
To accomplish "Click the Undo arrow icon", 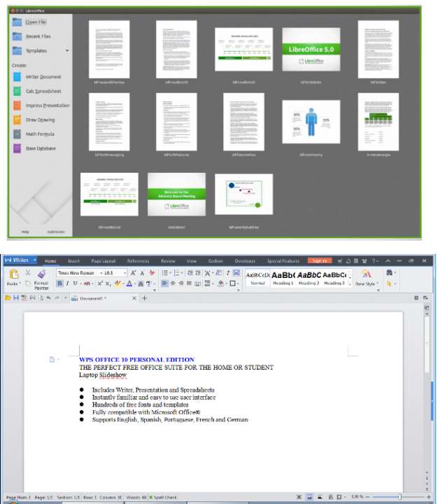I will pyautogui.click(x=48, y=298).
